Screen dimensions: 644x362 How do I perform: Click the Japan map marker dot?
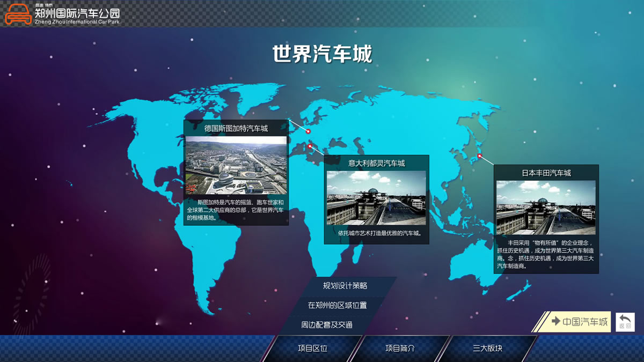tap(480, 156)
